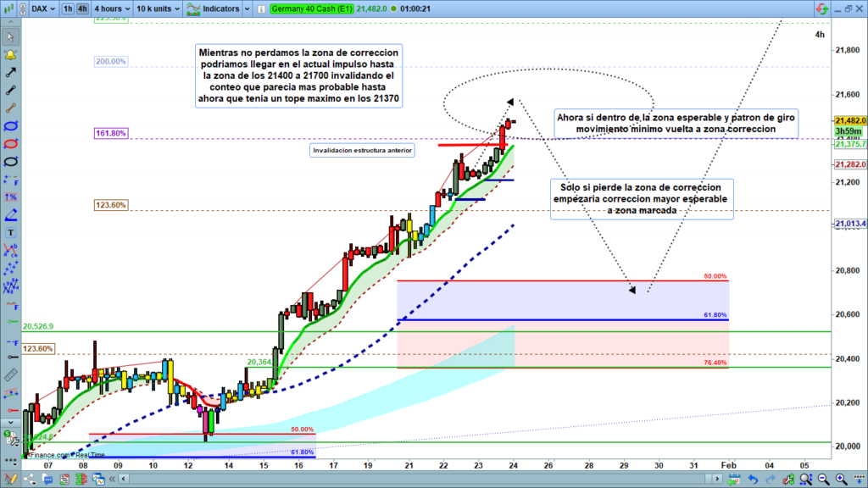Pick the Fibonacci percentage retracement tool
The height and width of the screenshot is (488, 868).
click(11, 197)
